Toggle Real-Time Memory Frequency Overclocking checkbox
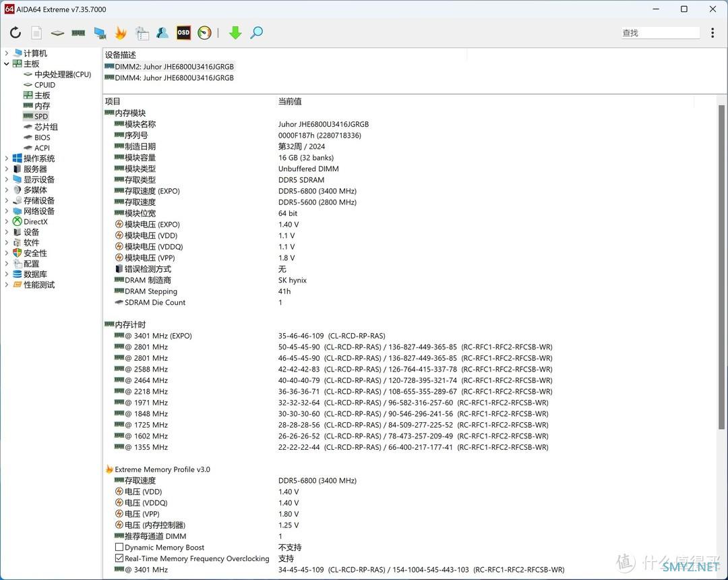The width and height of the screenshot is (728, 580). (119, 558)
